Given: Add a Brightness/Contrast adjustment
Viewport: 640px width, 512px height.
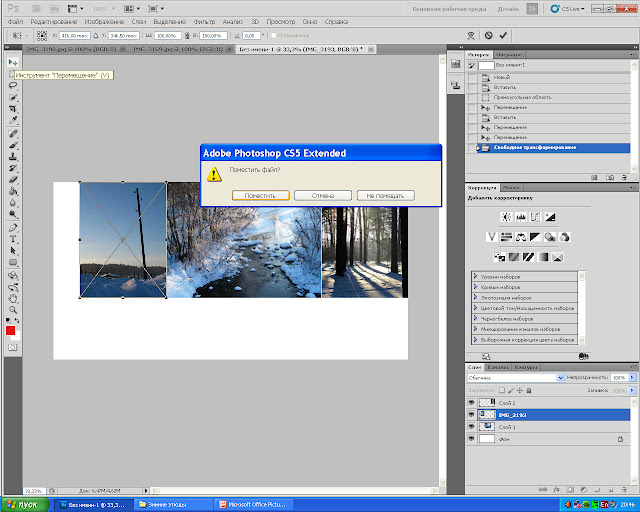Looking at the screenshot, I should coord(506,217).
